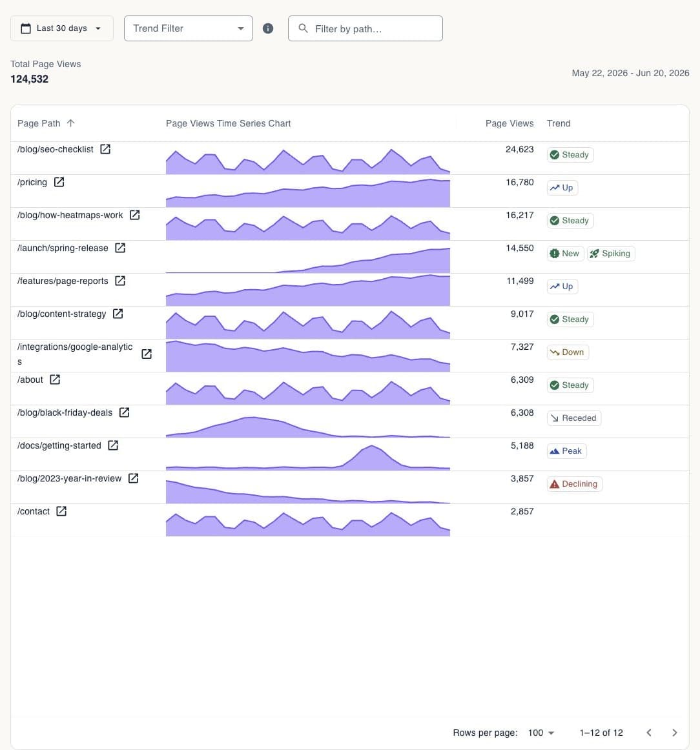Toggle sort arrow on Page Path column
This screenshot has width=700, height=750.
[71, 123]
